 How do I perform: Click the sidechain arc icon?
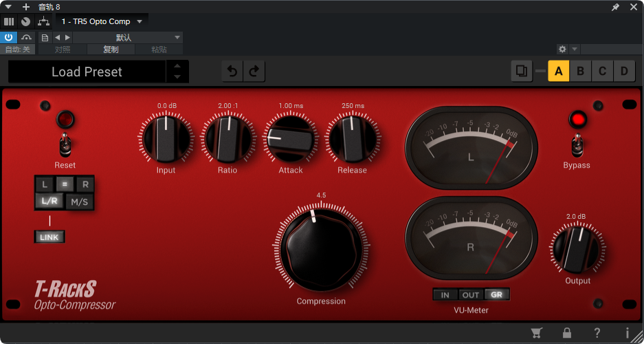26,38
